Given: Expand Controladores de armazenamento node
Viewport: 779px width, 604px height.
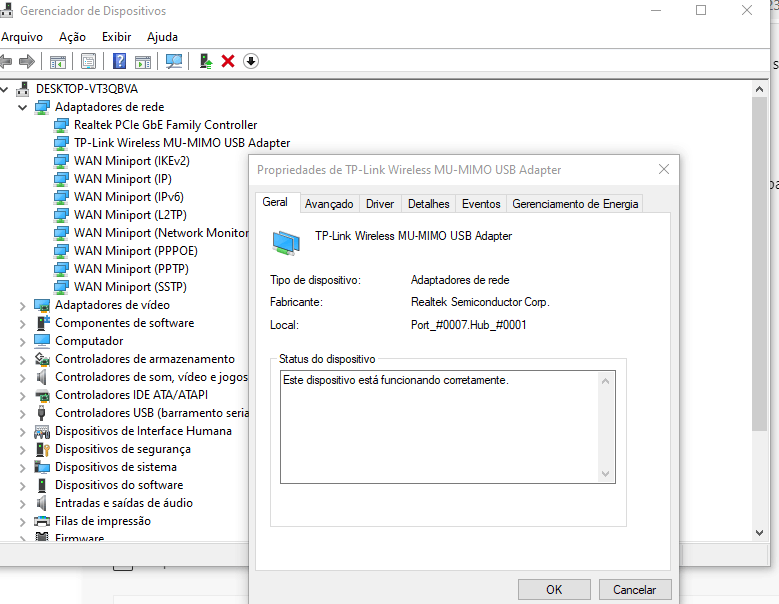Looking at the screenshot, I should pos(22,360).
